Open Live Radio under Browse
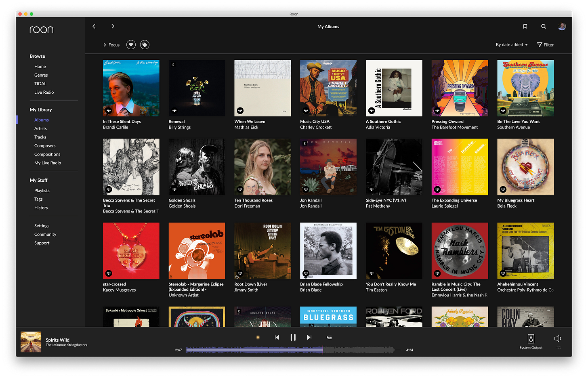 pos(44,92)
